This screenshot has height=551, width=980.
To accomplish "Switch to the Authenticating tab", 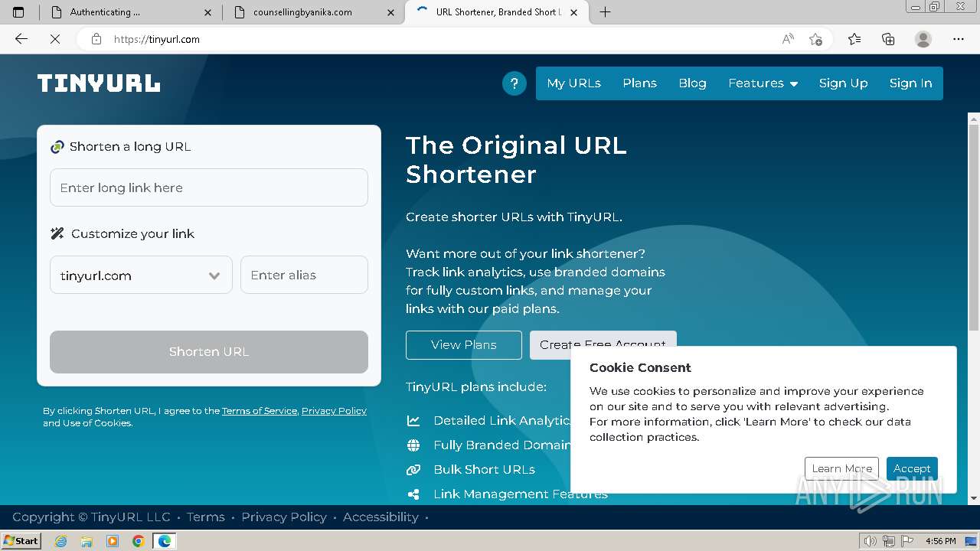I will click(129, 12).
